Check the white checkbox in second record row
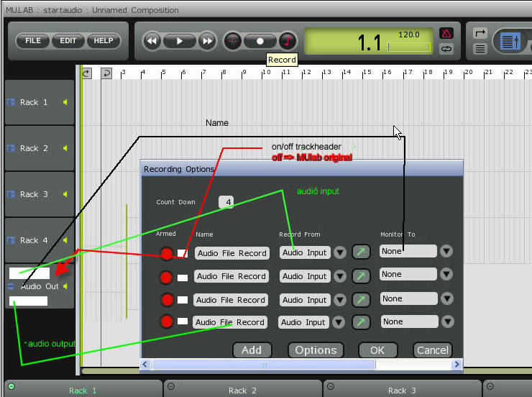Screen dimensions: 532x397 [182, 278]
